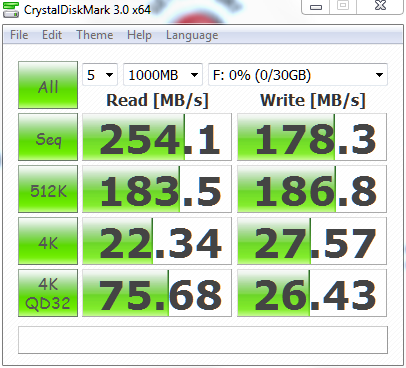Minimize the CrystalDiskMark window

[x=316, y=7]
